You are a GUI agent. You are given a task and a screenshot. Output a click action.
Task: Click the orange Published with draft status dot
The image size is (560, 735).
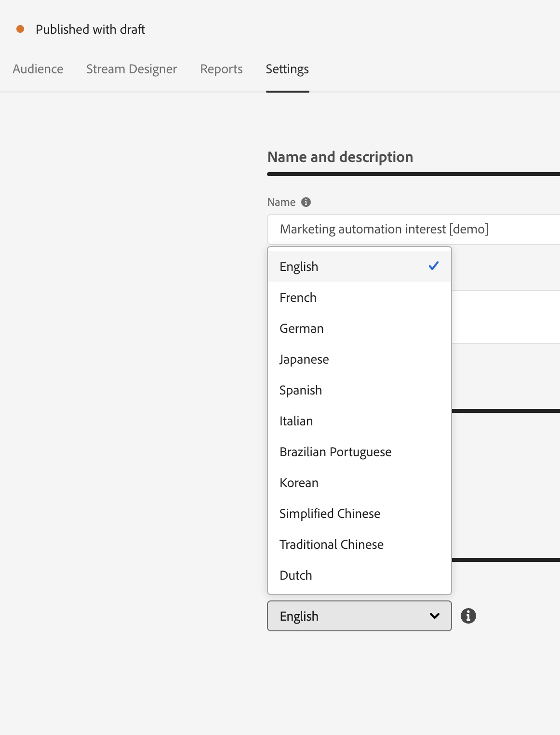(x=20, y=29)
